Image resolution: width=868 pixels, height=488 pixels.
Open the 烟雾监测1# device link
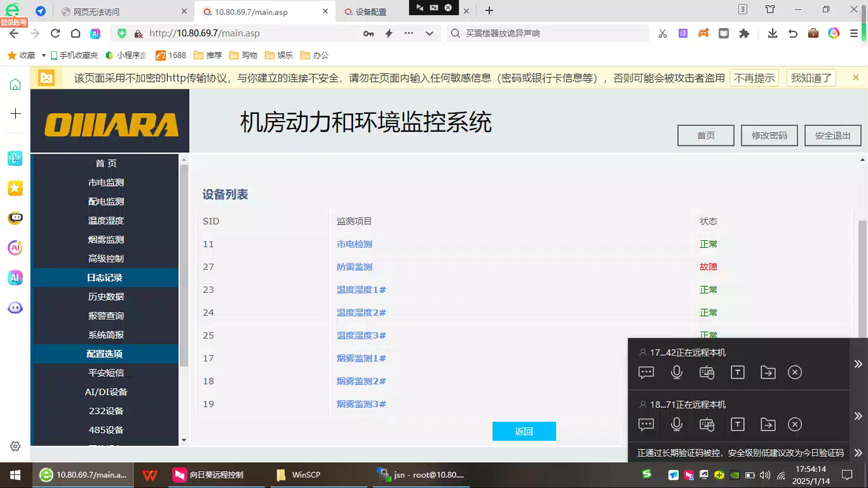point(361,358)
